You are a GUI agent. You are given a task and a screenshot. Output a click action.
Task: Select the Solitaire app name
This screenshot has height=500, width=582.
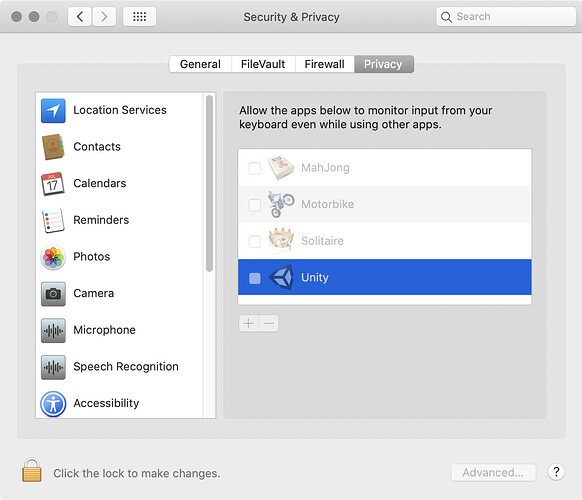coord(322,241)
